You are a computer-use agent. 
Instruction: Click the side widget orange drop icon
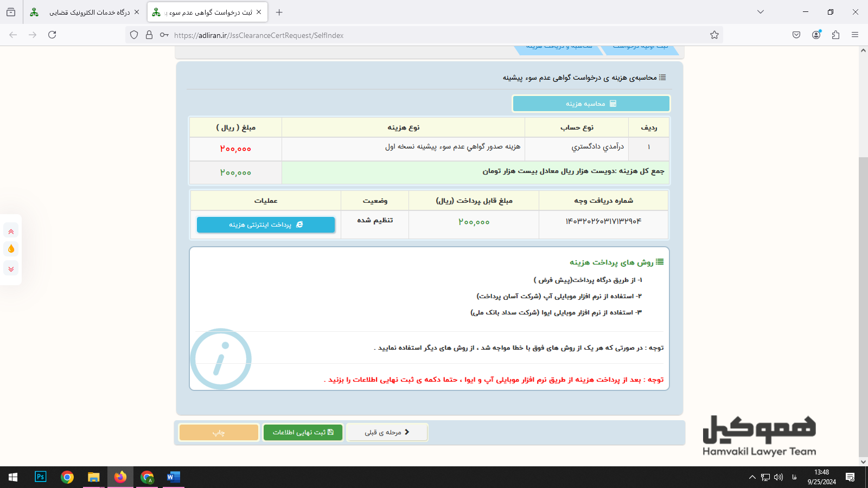(x=11, y=249)
